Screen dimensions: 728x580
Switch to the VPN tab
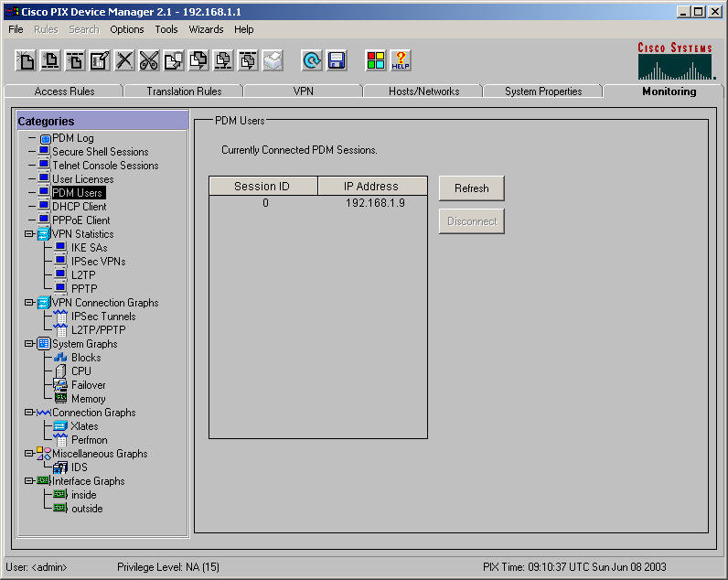(303, 91)
